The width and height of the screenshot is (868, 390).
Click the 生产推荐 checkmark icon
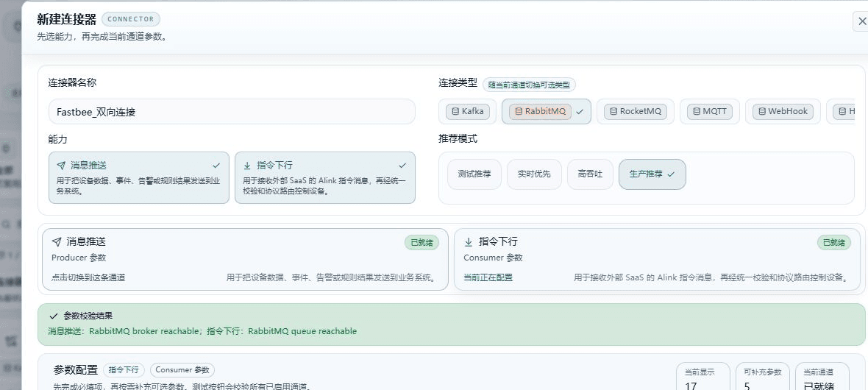coord(671,174)
